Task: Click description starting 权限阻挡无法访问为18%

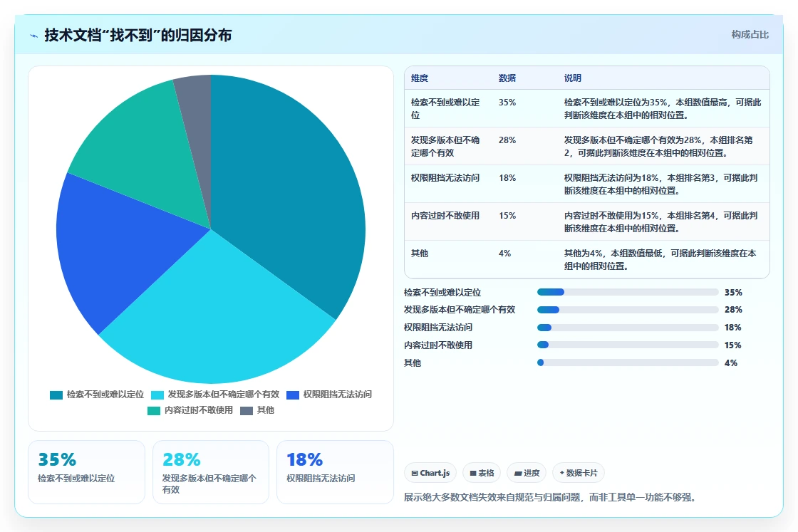Action: click(661, 184)
